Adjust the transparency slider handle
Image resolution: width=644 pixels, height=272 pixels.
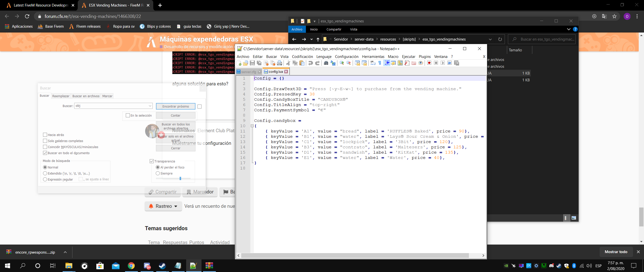coord(180,179)
